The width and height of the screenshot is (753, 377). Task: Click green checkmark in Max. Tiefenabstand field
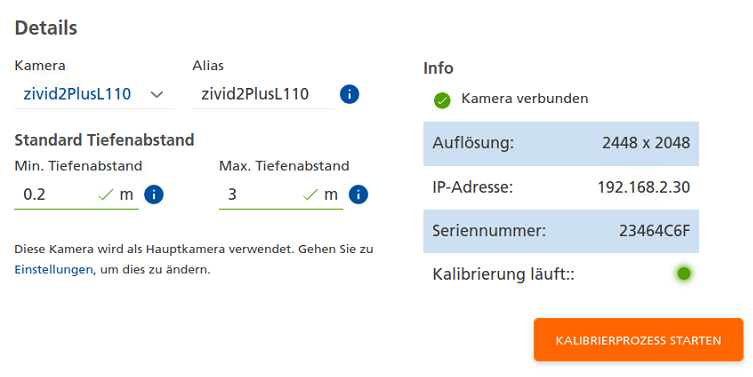tap(310, 195)
